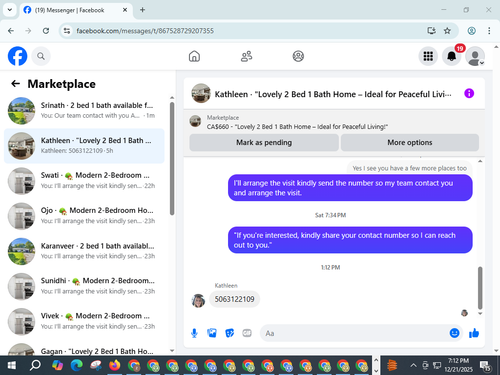Screen dimensions: 500x375
Task: Bookmark this page with star icon
Action: click(447, 31)
